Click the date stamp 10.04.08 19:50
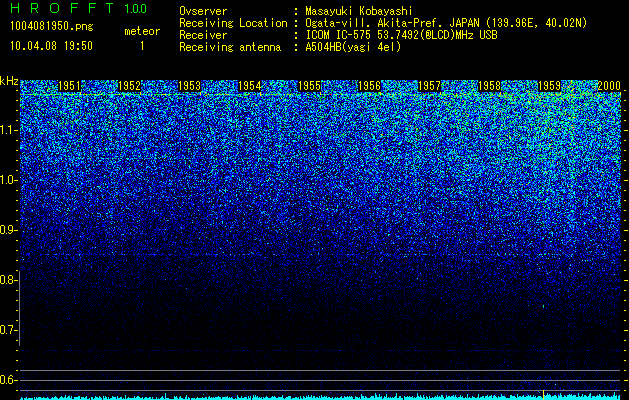Screen dimensions: 629x400 [51, 46]
